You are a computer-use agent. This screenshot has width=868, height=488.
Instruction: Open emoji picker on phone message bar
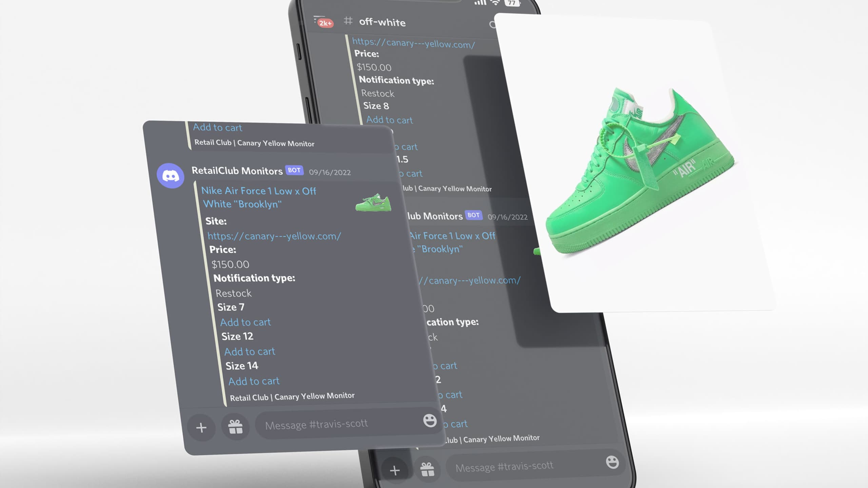click(612, 462)
